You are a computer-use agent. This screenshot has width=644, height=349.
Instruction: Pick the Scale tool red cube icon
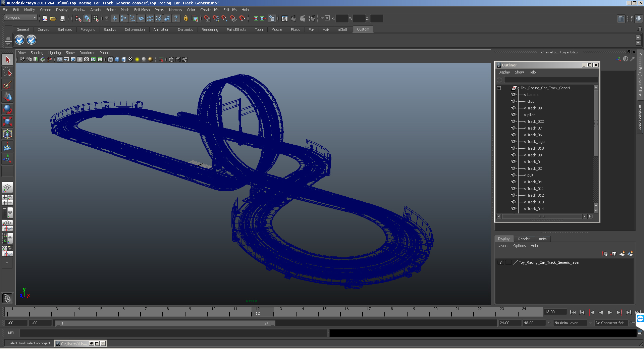tap(7, 121)
